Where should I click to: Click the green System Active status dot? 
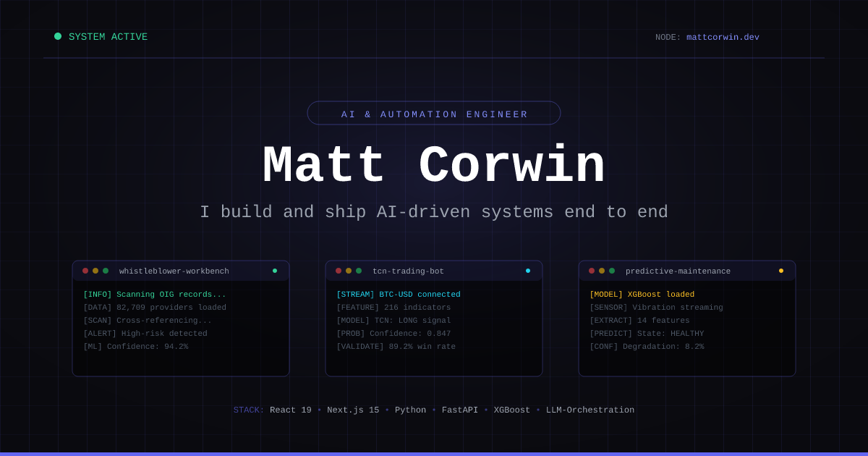[58, 36]
